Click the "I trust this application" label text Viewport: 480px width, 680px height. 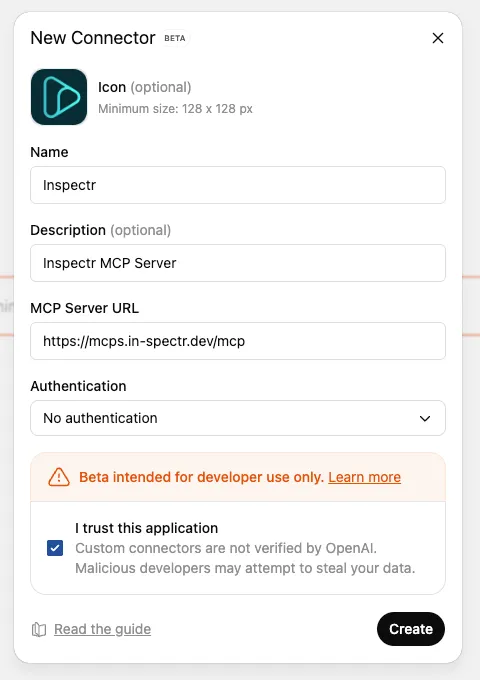[147, 528]
